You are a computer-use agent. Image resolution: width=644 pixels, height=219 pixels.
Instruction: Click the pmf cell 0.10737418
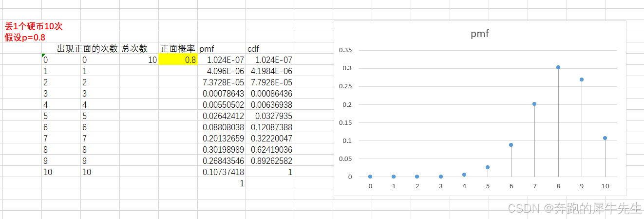click(221, 172)
